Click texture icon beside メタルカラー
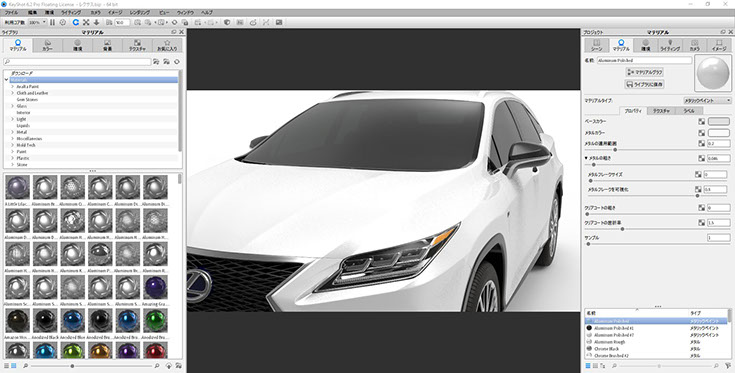The width and height of the screenshot is (735, 373). point(701,133)
